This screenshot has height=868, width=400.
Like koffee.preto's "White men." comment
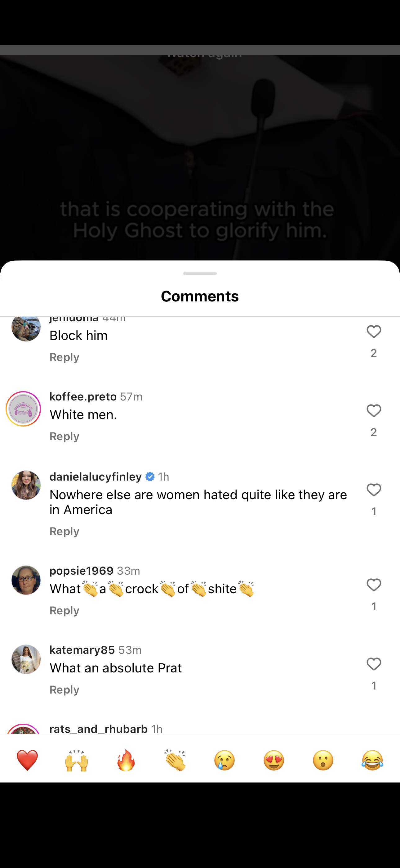(x=374, y=411)
